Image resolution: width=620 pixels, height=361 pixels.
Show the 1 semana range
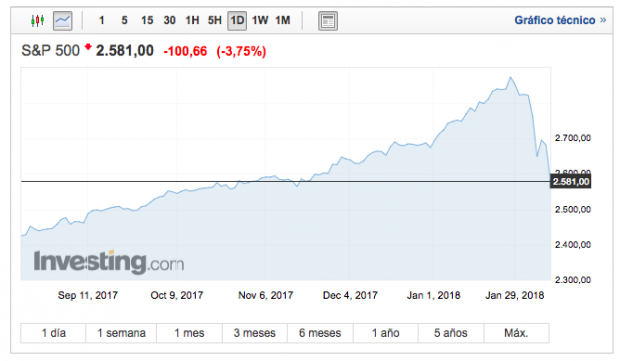121,333
